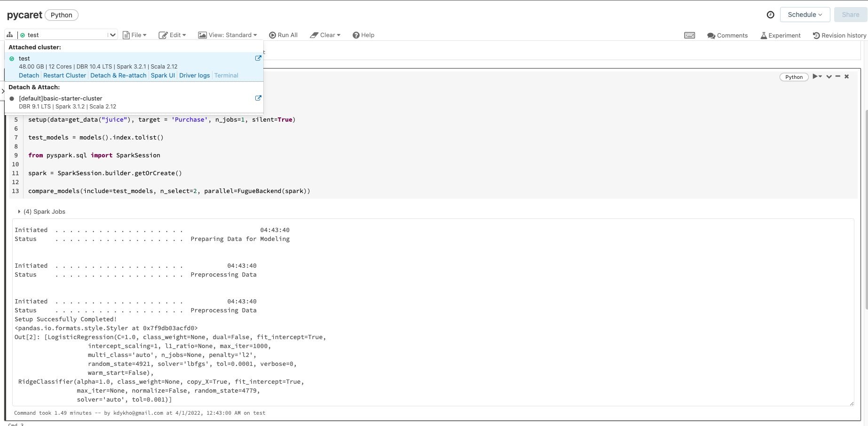
Task: Open Comments panel via speech bubble icon
Action: 728,35
